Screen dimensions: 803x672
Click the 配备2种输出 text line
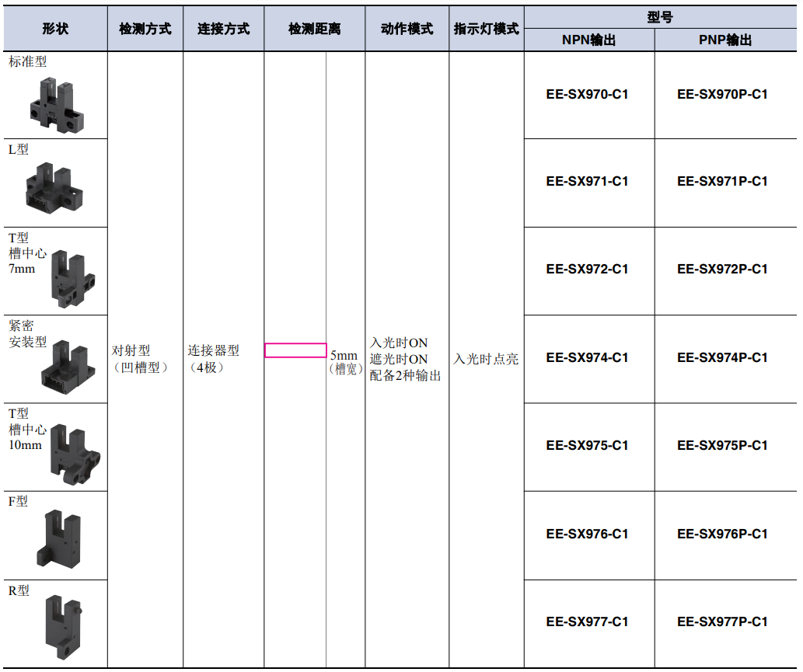point(405,376)
